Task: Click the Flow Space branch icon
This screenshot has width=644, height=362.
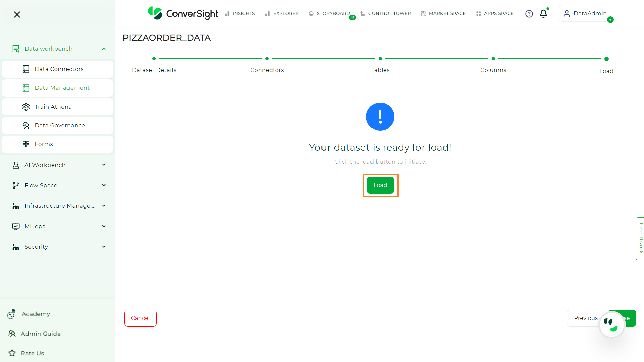Action: click(x=16, y=185)
